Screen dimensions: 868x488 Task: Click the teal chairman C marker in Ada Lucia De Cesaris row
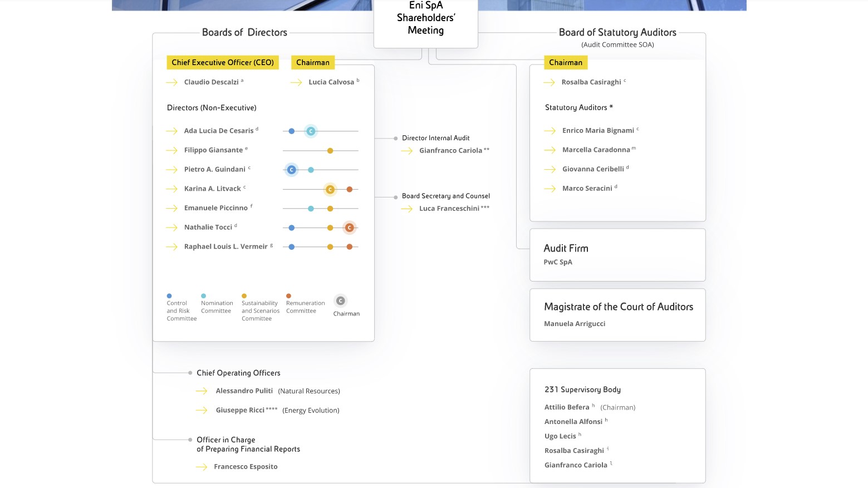coord(311,131)
